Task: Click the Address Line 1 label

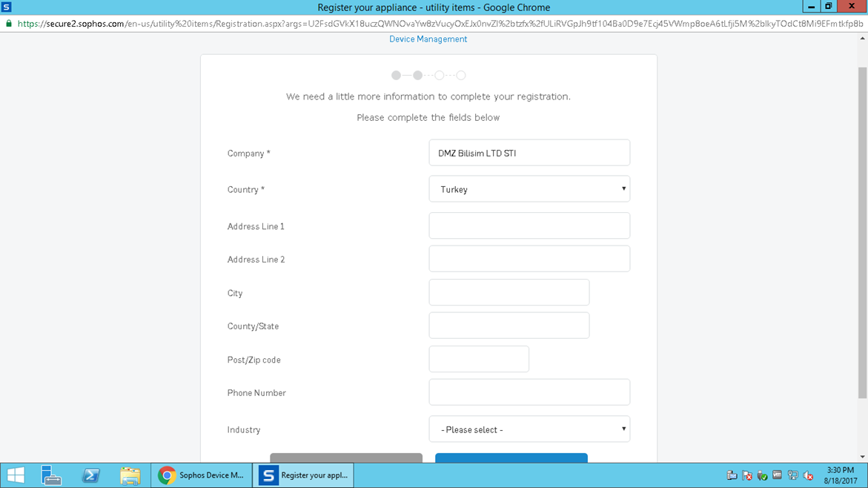Action: click(x=256, y=226)
